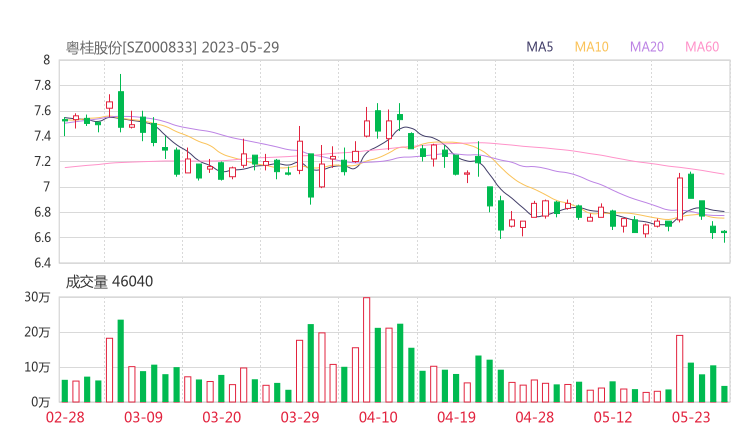Click the 04-10 date axis label
740x440 pixels.
tap(378, 417)
